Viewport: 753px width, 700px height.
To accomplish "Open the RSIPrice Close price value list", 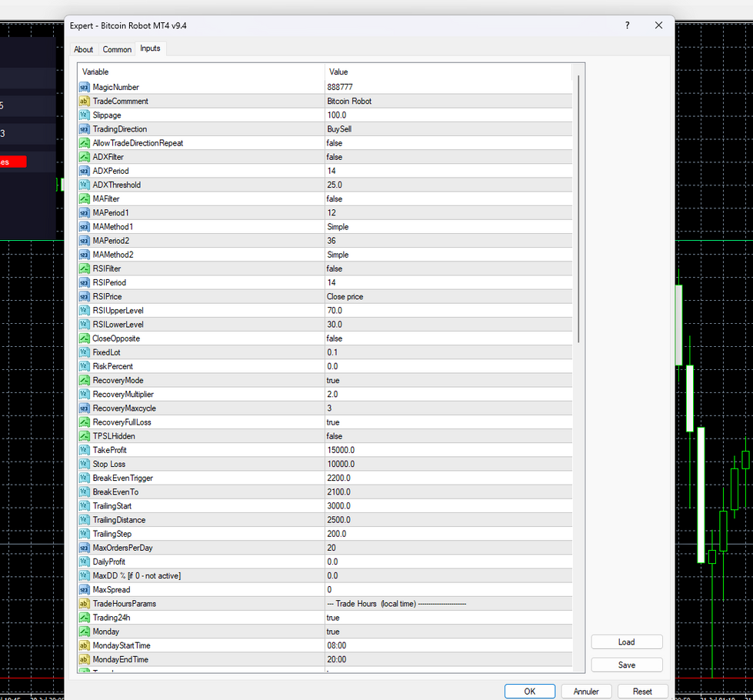I will 448,297.
